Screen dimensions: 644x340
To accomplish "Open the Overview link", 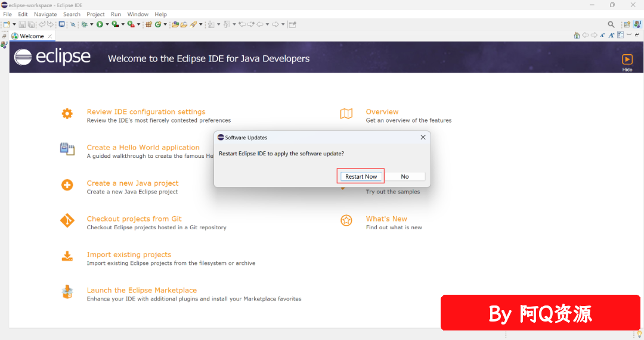I will click(x=382, y=111).
